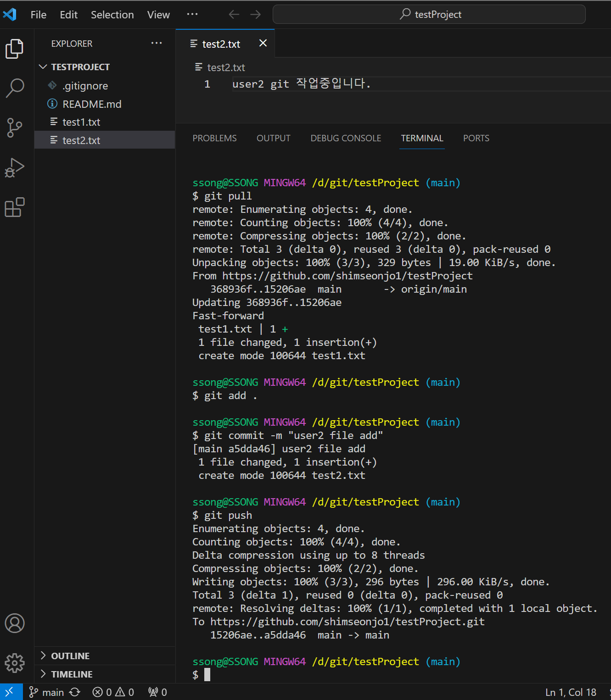Open the Selection menu

point(112,15)
